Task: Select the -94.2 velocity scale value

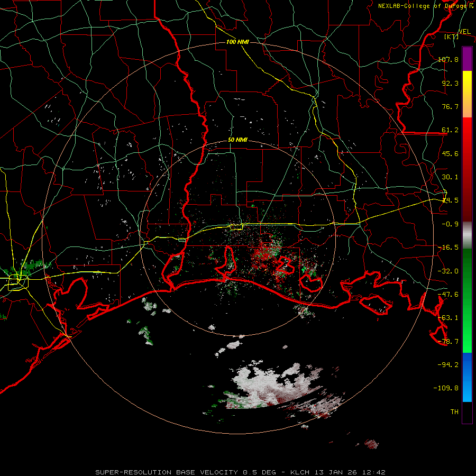Action: pos(448,364)
